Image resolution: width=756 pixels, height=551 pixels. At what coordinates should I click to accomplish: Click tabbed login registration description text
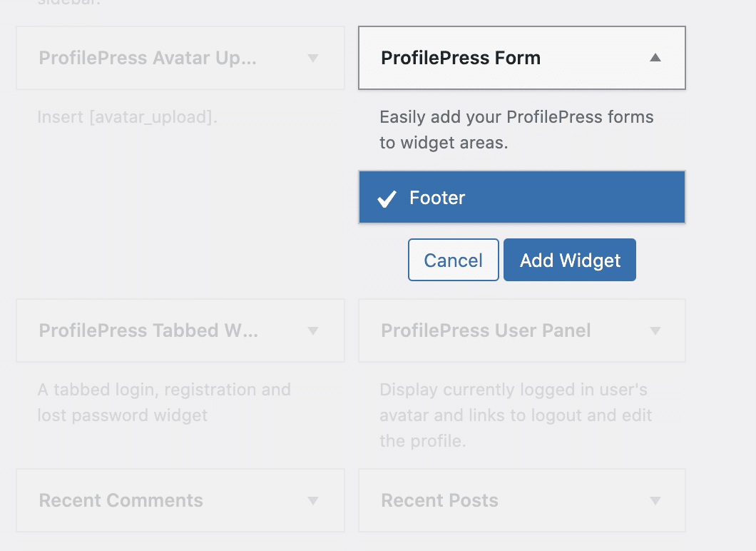point(164,403)
